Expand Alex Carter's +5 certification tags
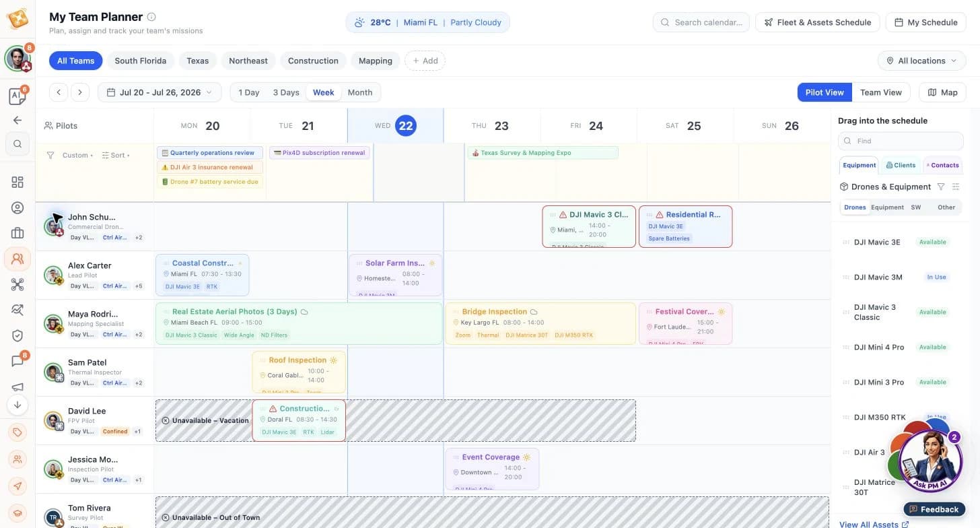980x528 pixels. click(x=139, y=286)
